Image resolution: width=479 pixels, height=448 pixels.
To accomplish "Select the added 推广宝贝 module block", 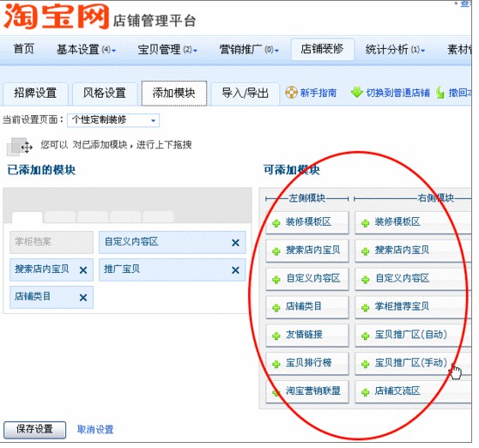I will 172,269.
